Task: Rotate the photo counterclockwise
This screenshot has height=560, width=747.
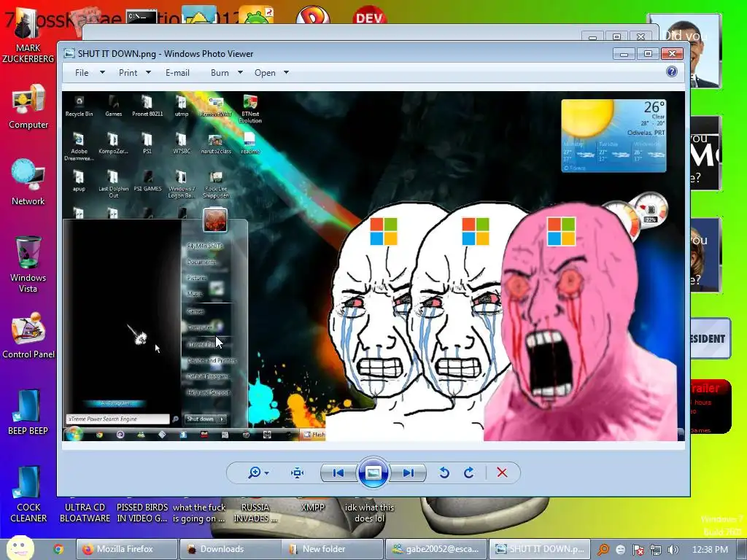Action: [x=444, y=472]
